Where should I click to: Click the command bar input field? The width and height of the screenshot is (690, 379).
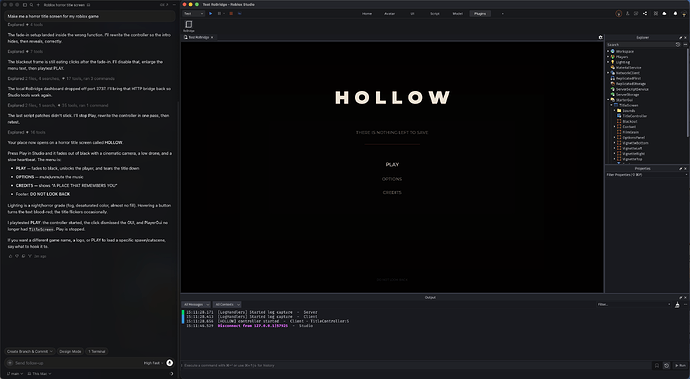coord(416,365)
